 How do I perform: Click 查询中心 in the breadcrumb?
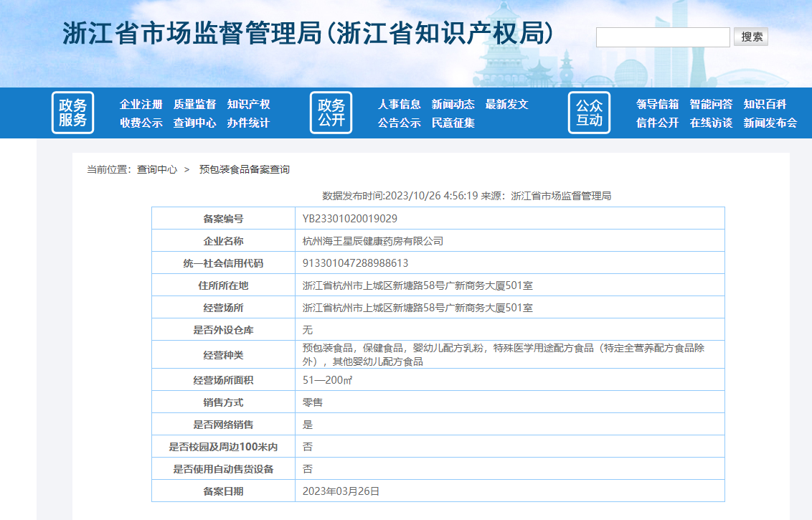coord(157,169)
